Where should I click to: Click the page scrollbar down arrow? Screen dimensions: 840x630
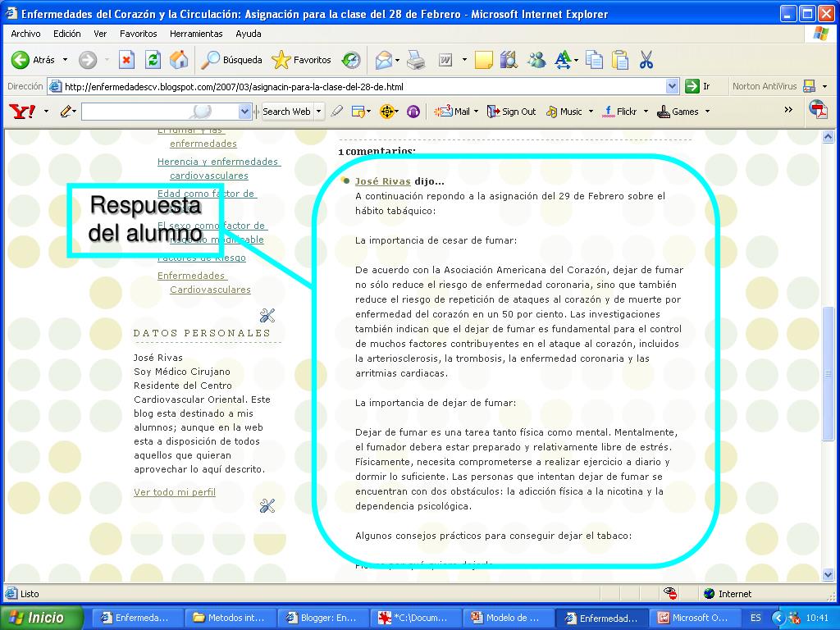(x=829, y=575)
